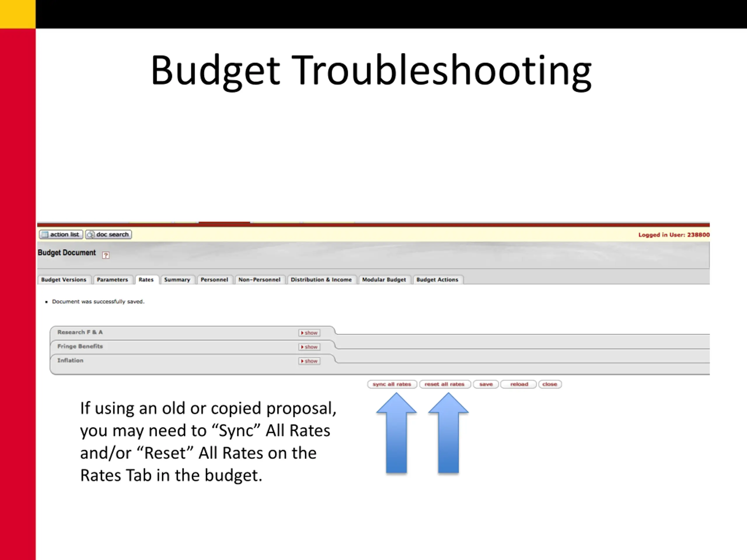Reload the budget document

click(x=519, y=384)
